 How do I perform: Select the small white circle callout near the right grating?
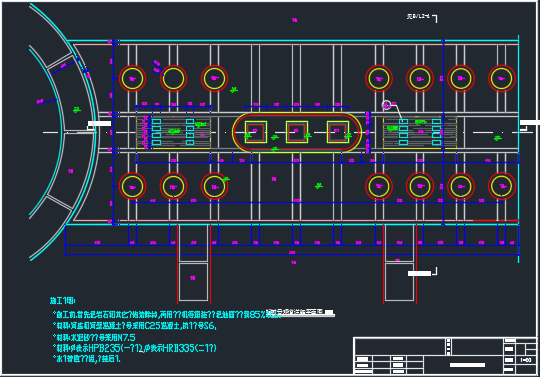click(x=386, y=105)
